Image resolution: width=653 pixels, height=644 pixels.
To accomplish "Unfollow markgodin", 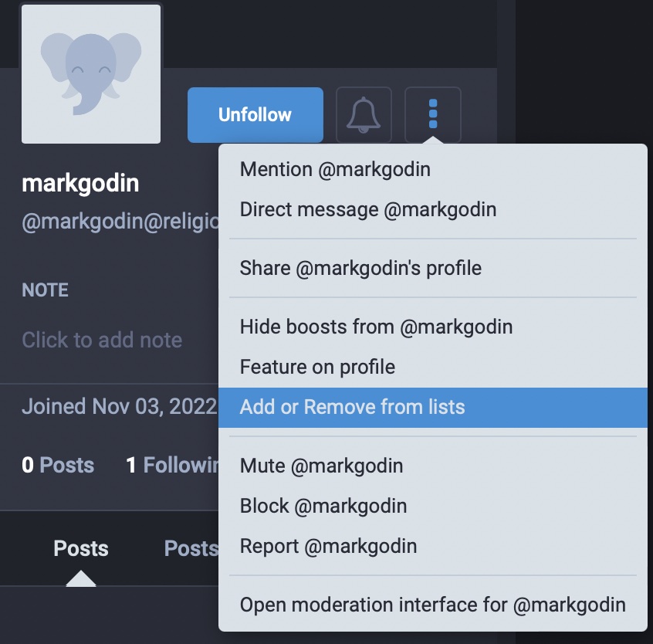I will coord(255,115).
